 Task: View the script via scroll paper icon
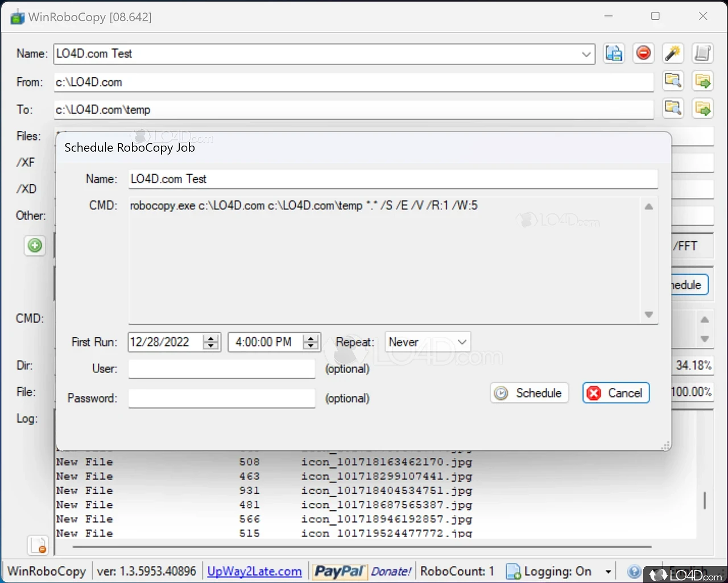(702, 53)
